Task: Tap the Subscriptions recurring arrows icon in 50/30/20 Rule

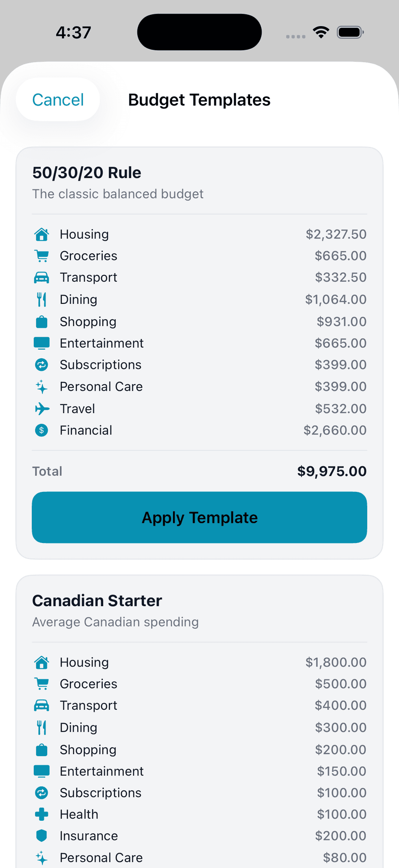Action: click(x=42, y=365)
